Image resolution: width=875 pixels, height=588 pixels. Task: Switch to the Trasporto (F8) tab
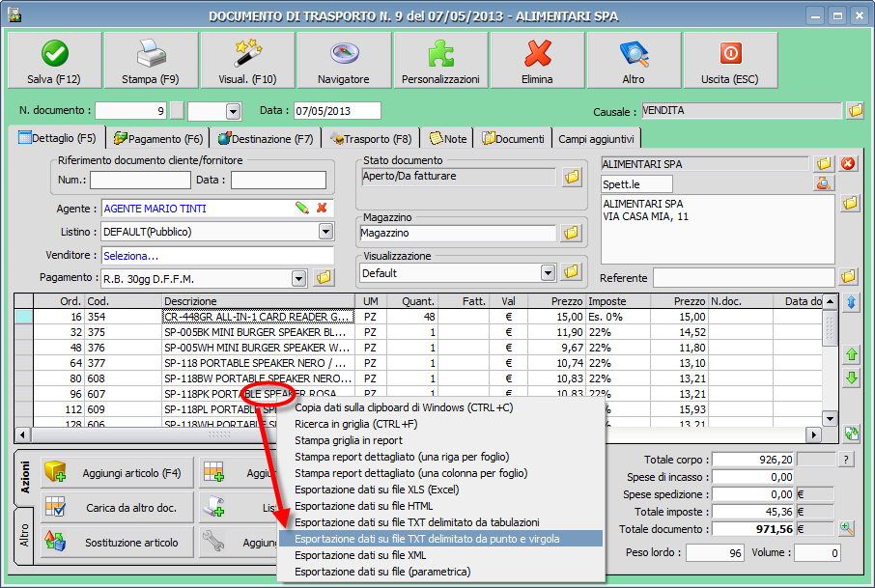[371, 138]
